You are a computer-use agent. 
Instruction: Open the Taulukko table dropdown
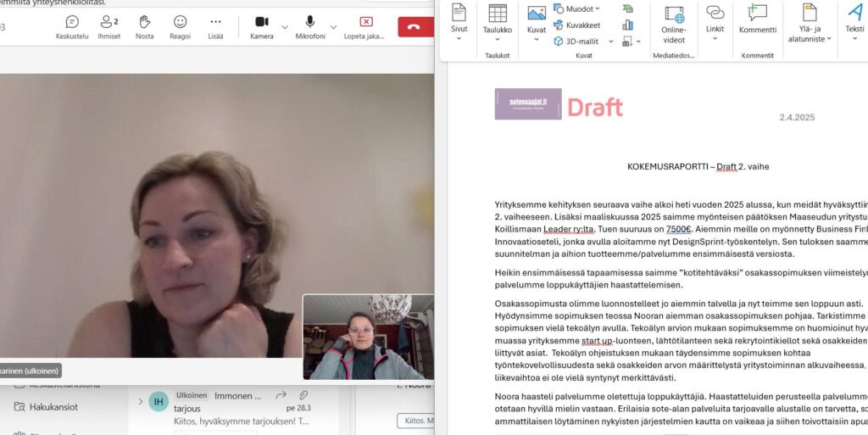pos(497,23)
